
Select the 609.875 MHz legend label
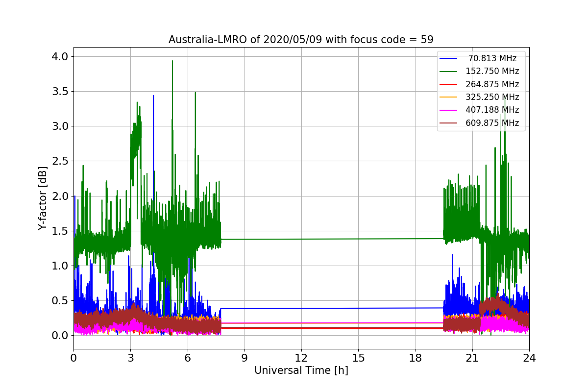492,123
